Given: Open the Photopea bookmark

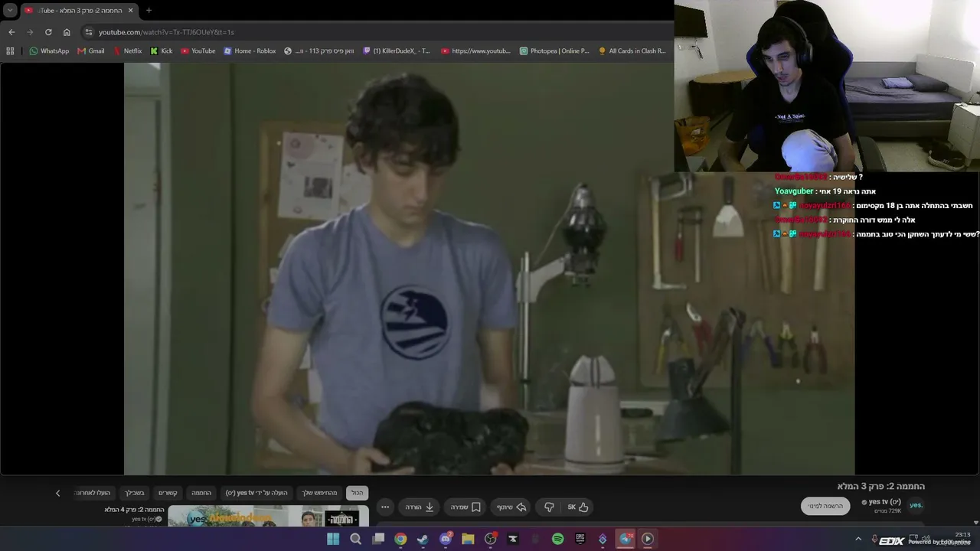Looking at the screenshot, I should [x=554, y=51].
